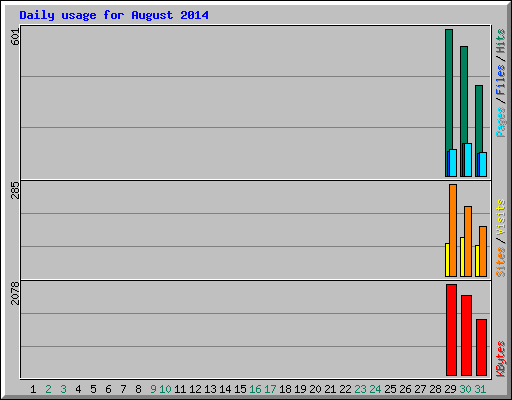Click day 28 on the x-axis
Screen dimensions: 512x400
pos(435,389)
